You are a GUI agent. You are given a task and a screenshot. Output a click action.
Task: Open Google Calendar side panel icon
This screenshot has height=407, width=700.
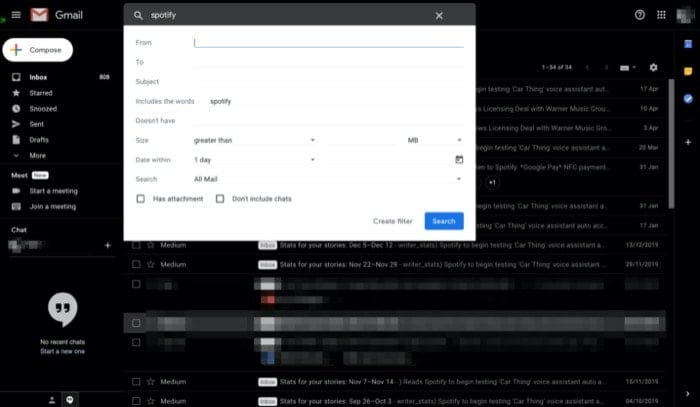688,44
